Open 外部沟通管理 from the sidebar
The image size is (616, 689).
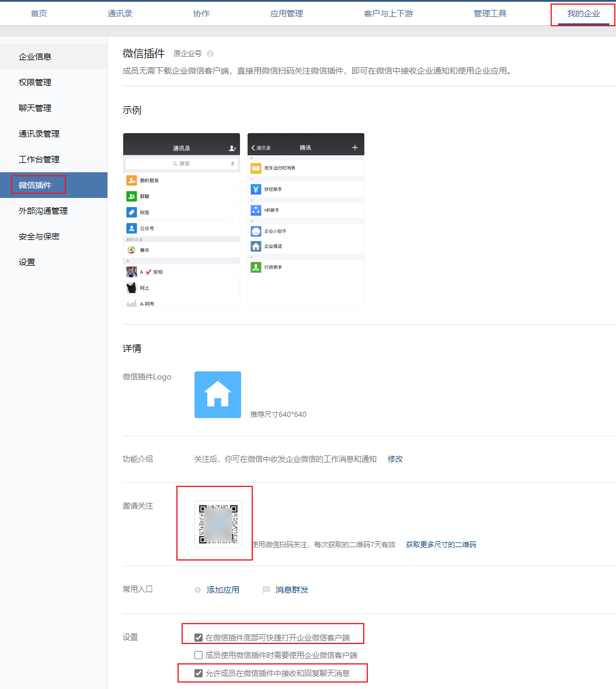pyautogui.click(x=43, y=211)
